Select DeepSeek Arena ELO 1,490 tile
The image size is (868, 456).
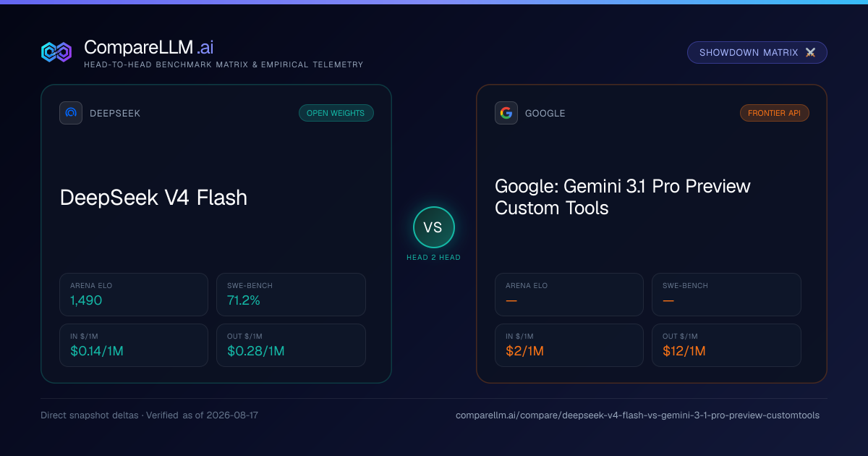[x=134, y=295]
